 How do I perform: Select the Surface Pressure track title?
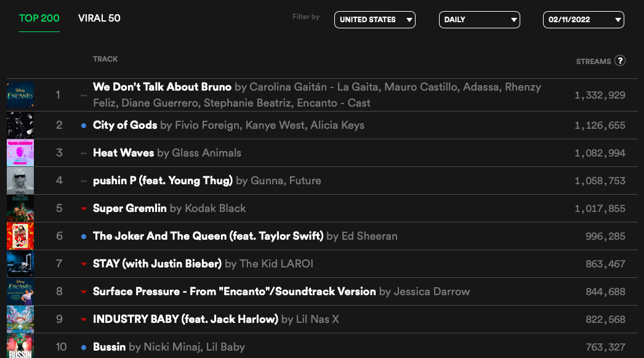pyautogui.click(x=234, y=291)
